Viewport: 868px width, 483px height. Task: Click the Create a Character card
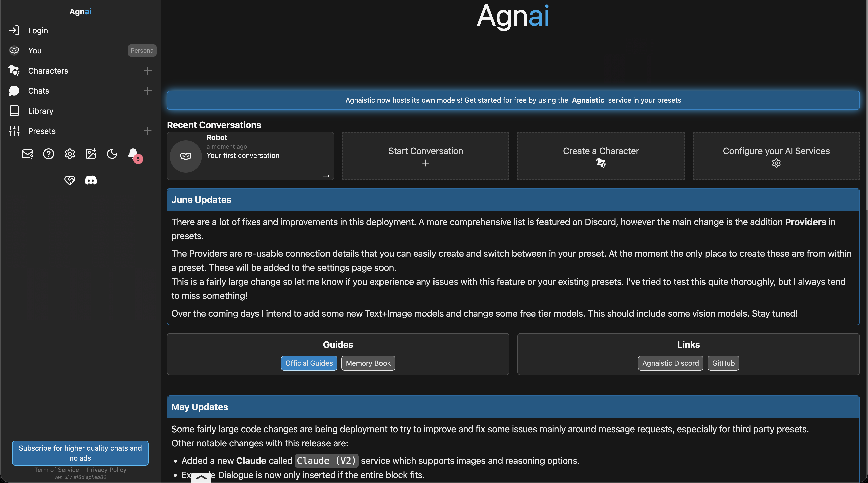coord(601,156)
